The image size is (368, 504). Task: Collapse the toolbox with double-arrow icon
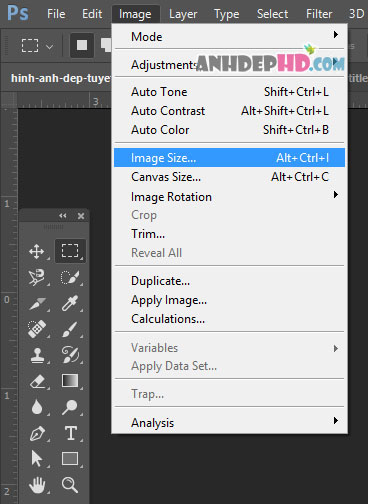63,216
